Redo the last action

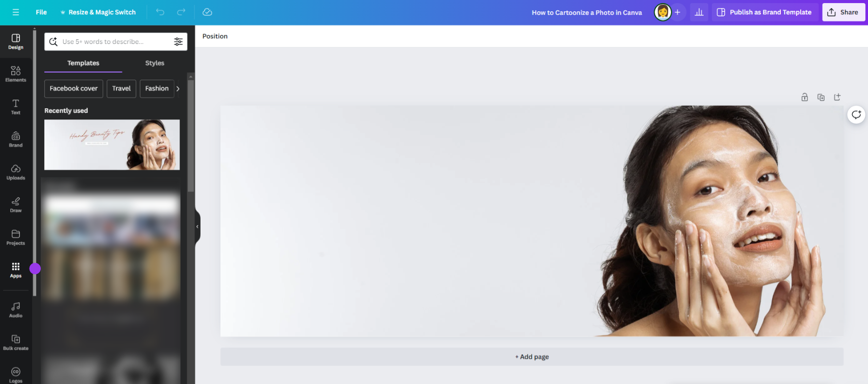(x=181, y=12)
